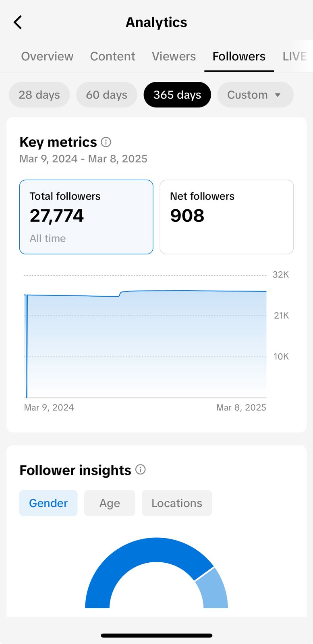Expand the Custom date dropdown
This screenshot has height=644, width=313.
point(255,95)
